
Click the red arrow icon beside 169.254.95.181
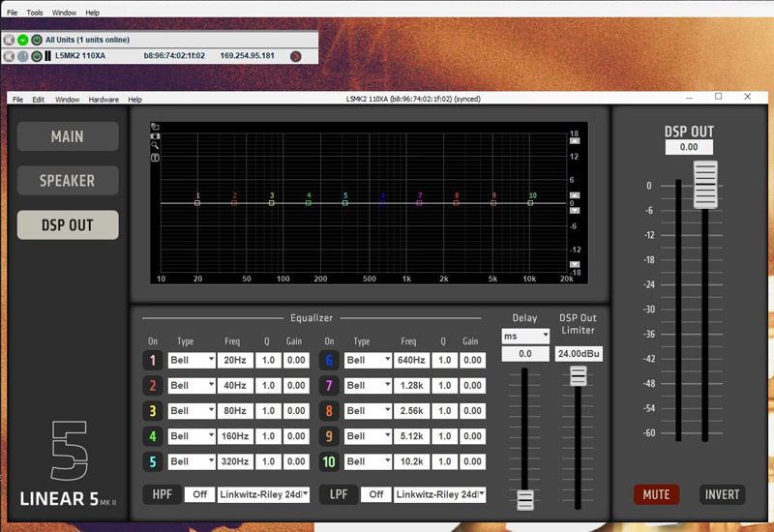tap(296, 56)
